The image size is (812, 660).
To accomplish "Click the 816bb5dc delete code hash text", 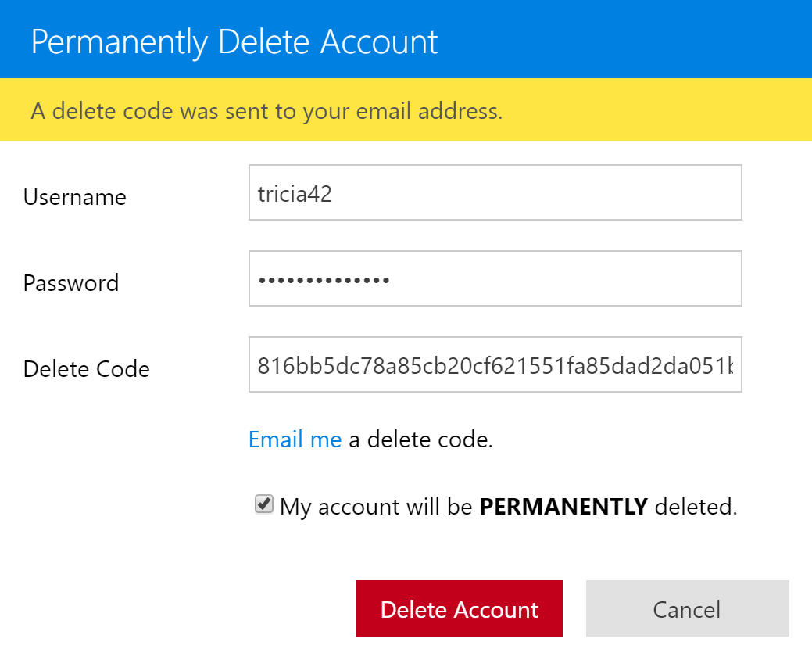I will click(x=495, y=366).
